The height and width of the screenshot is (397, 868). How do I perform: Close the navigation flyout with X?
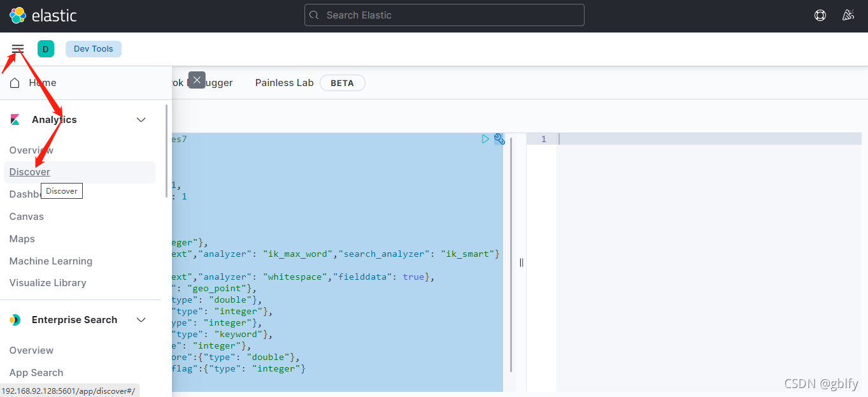coord(197,80)
